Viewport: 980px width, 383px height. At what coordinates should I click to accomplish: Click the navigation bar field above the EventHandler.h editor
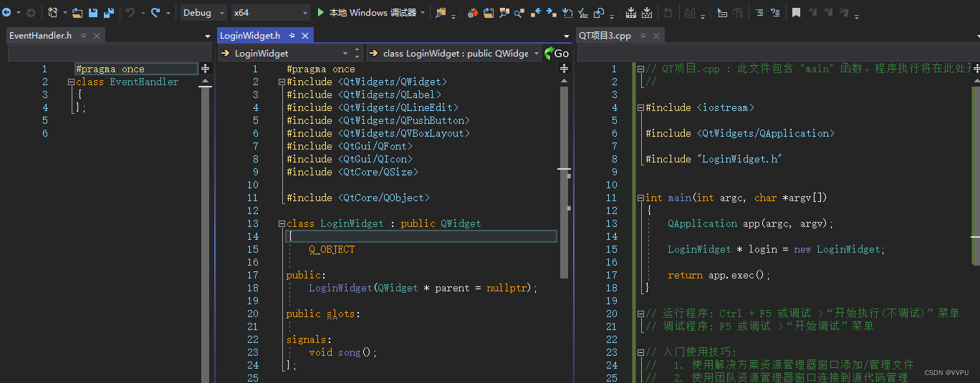[x=110, y=53]
